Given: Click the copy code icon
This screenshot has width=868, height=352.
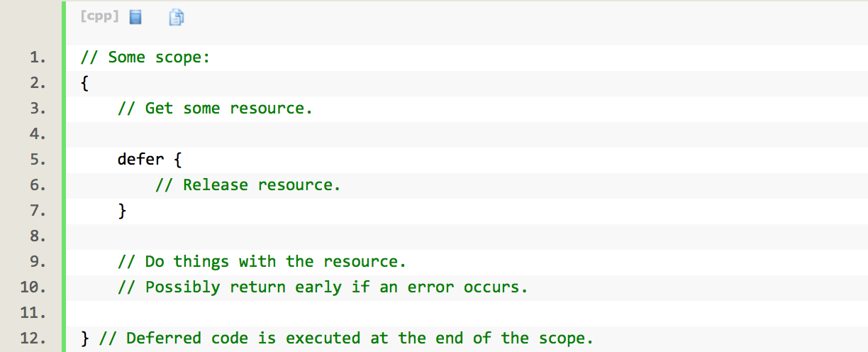Looking at the screenshot, I should point(177,17).
